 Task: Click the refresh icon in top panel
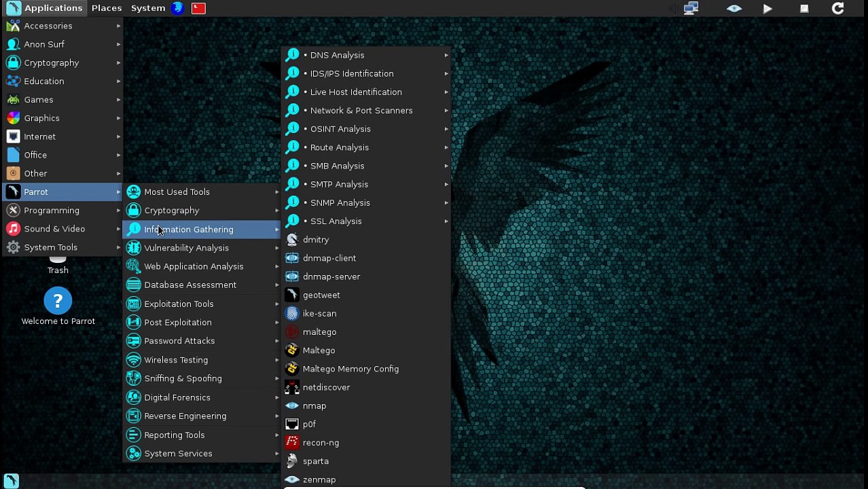(x=838, y=8)
